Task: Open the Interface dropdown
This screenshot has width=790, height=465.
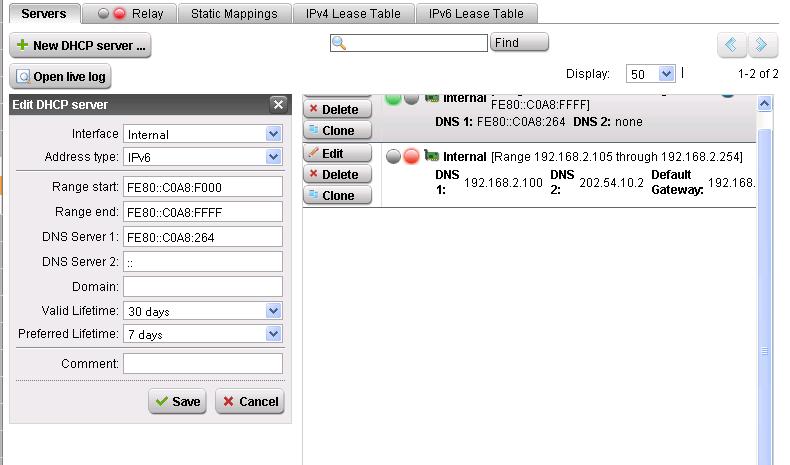Action: (x=273, y=134)
